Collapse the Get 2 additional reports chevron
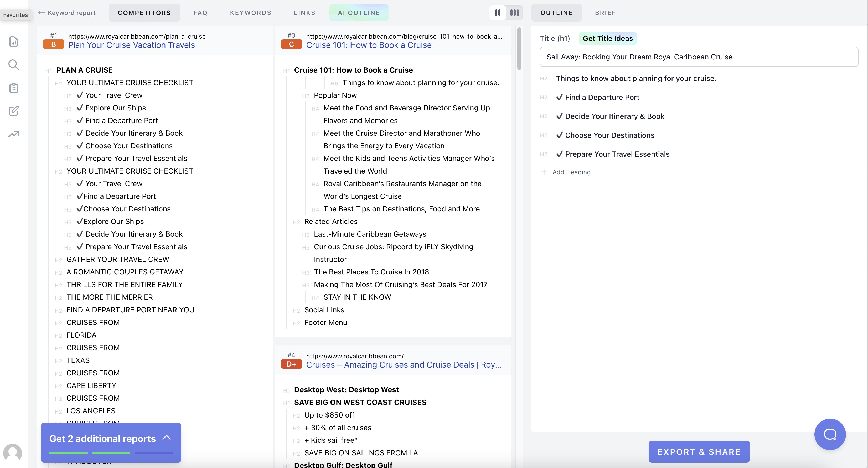This screenshot has width=868, height=468. 167,438
